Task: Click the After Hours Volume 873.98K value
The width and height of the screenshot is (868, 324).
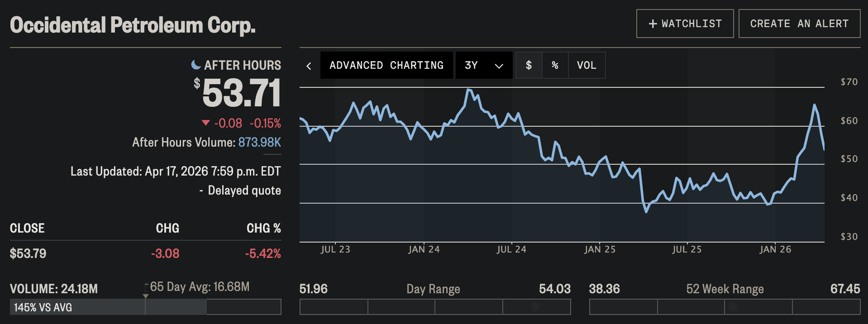Action: [x=259, y=142]
